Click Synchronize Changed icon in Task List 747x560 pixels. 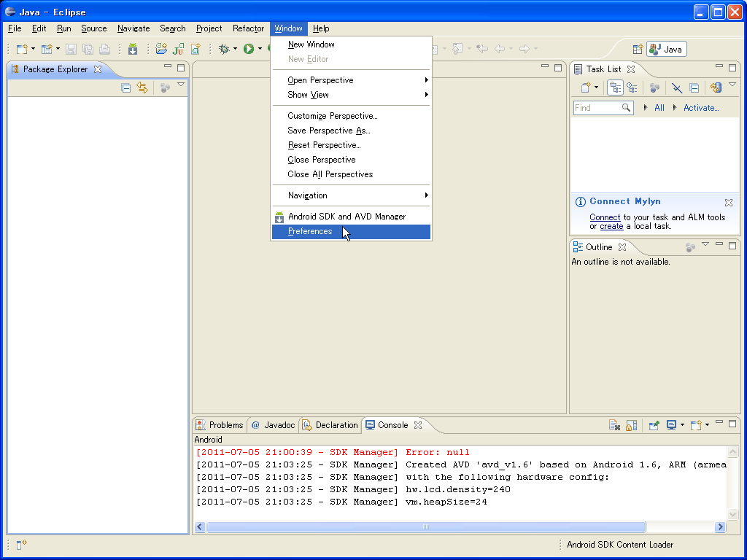click(x=716, y=87)
